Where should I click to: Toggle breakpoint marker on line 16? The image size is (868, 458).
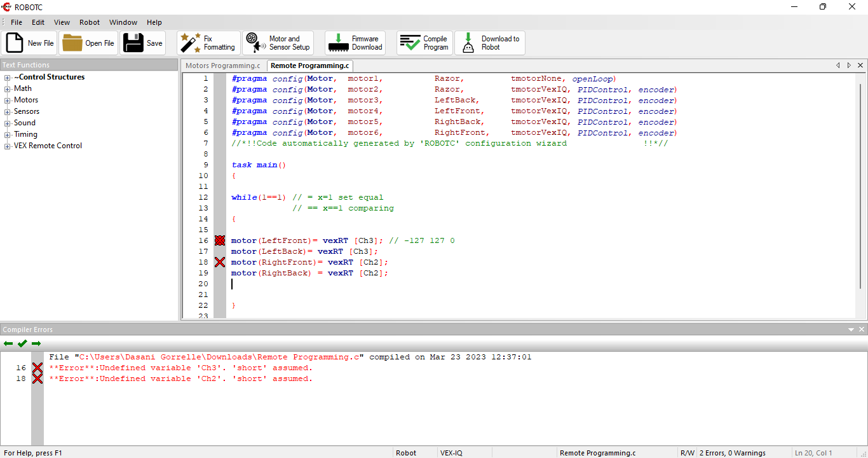tap(220, 240)
